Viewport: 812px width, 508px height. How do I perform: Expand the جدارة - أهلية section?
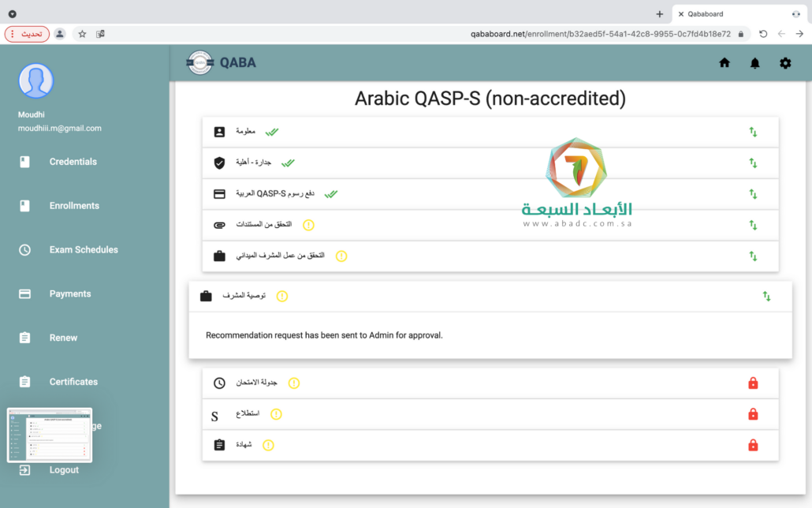[753, 163]
